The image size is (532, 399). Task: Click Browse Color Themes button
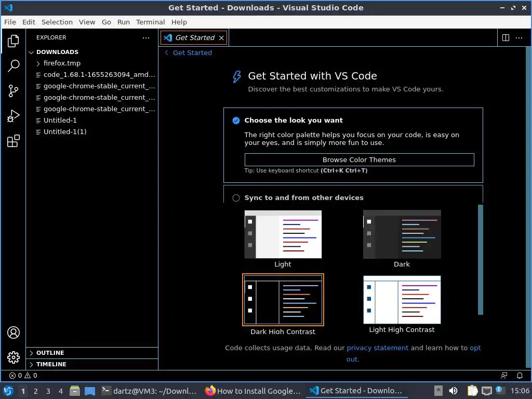(359, 160)
